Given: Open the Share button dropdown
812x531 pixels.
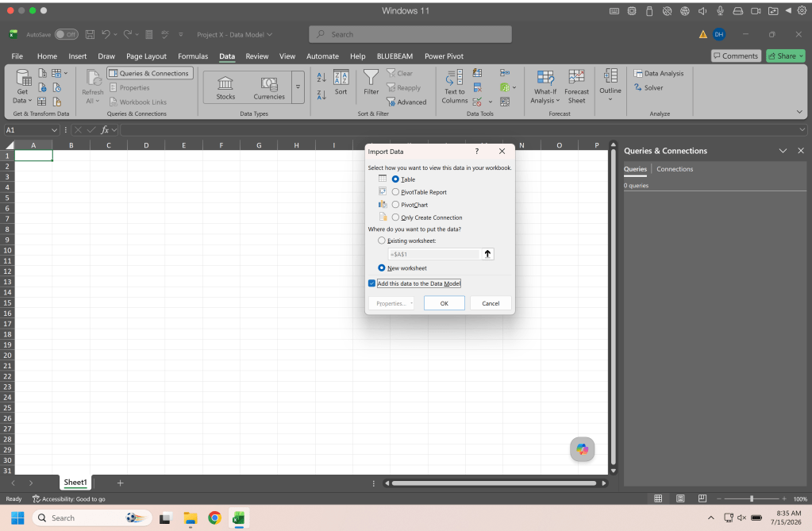Looking at the screenshot, I should point(801,56).
